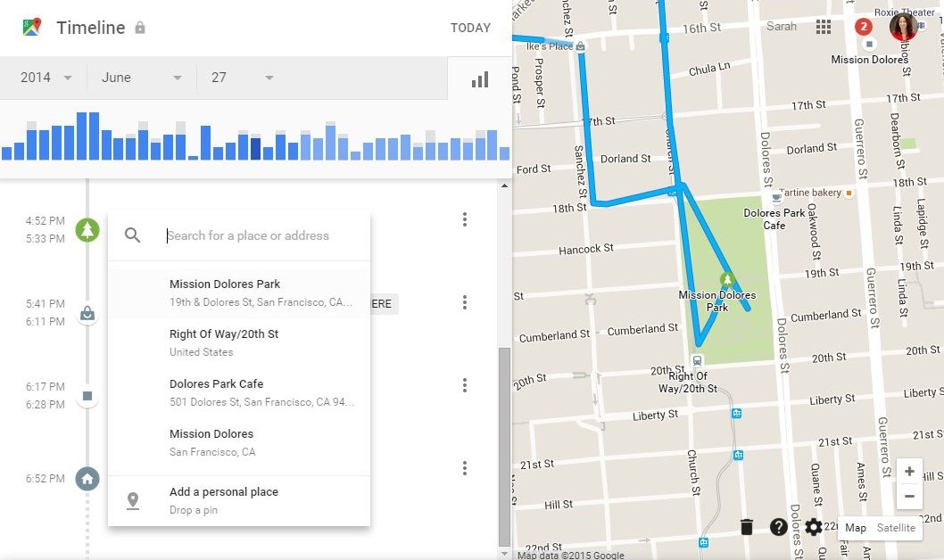Open the settings gear on map
The image size is (944, 560).
[x=814, y=527]
